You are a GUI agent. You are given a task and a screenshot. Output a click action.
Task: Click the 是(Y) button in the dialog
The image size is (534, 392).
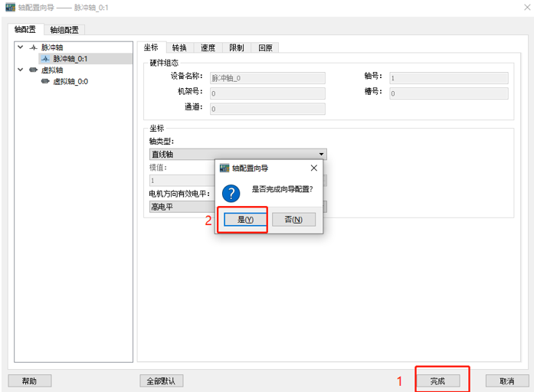point(245,220)
